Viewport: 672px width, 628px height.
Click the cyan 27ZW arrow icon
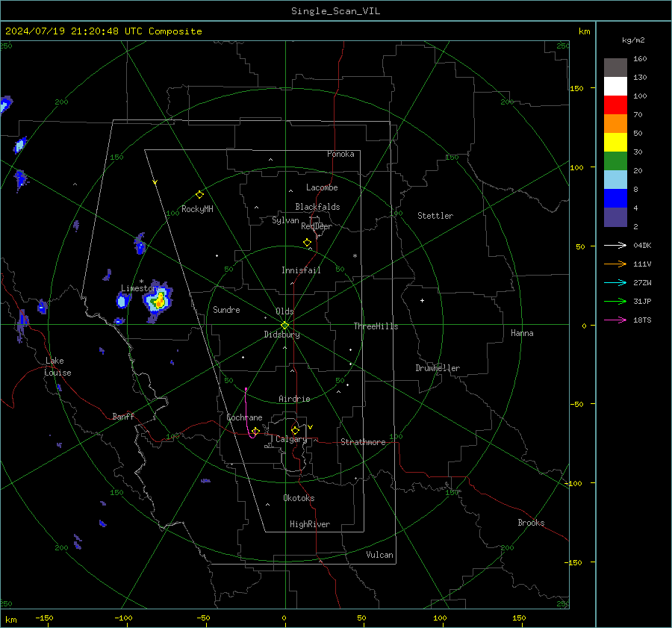pos(615,283)
